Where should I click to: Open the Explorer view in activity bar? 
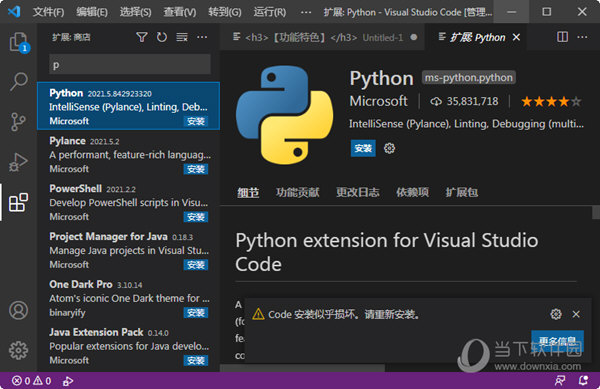click(x=18, y=41)
